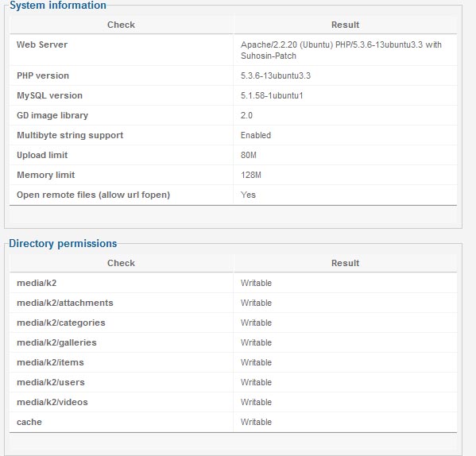This screenshot has width=476, height=456.
Task: Click the Check column header in Directory permissions
Action: tap(121, 263)
